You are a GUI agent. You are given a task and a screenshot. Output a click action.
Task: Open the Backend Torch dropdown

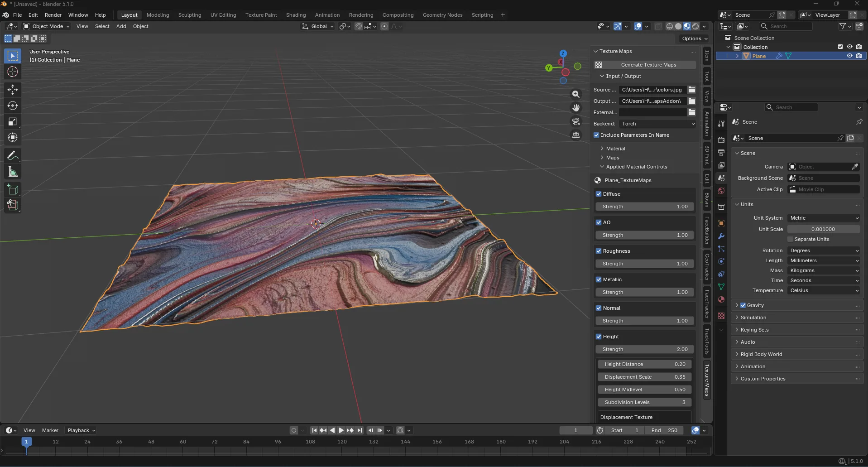pyautogui.click(x=657, y=124)
